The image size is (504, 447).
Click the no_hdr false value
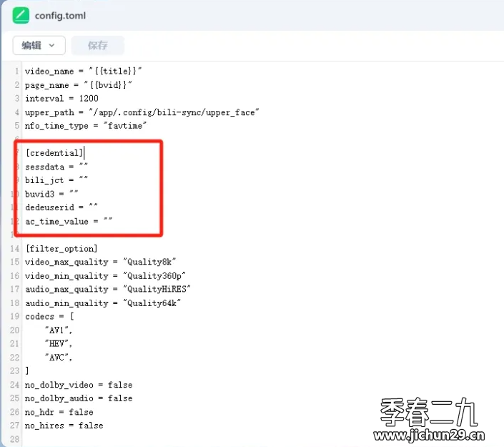(x=81, y=412)
